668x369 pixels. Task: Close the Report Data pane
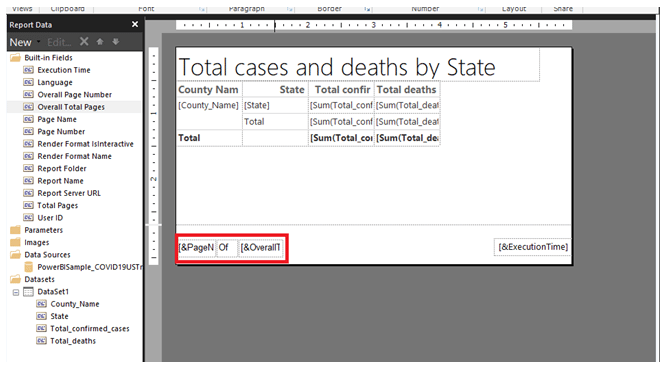[135, 24]
